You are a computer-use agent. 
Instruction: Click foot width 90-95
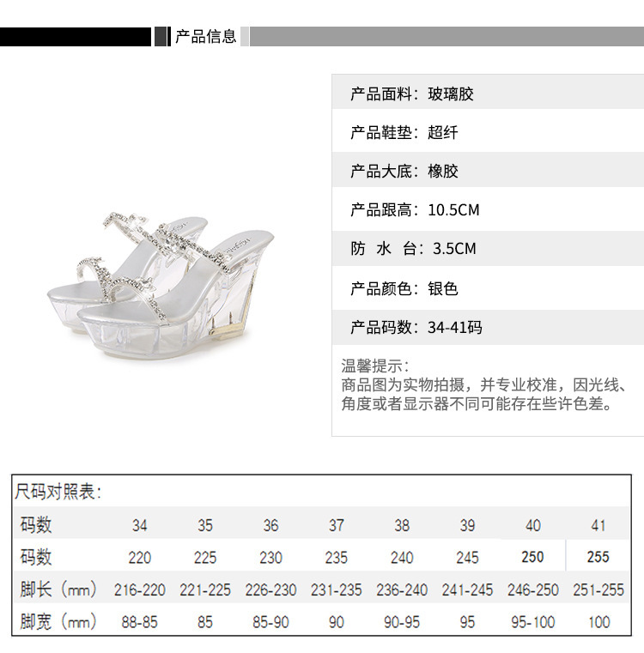402,622
